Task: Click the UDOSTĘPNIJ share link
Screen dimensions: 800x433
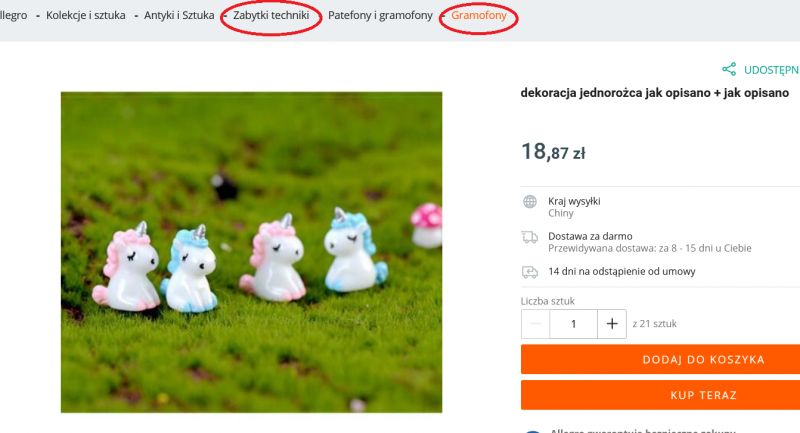Action: 771,70
